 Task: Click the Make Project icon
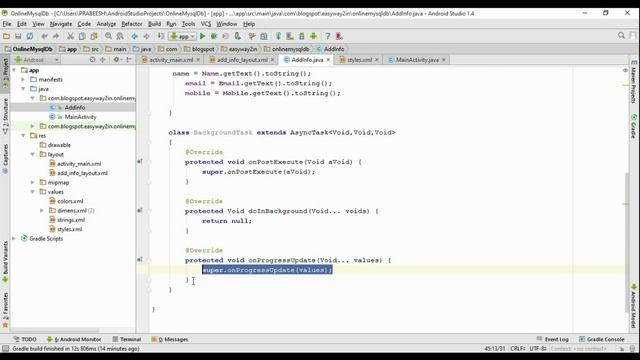click(160, 36)
